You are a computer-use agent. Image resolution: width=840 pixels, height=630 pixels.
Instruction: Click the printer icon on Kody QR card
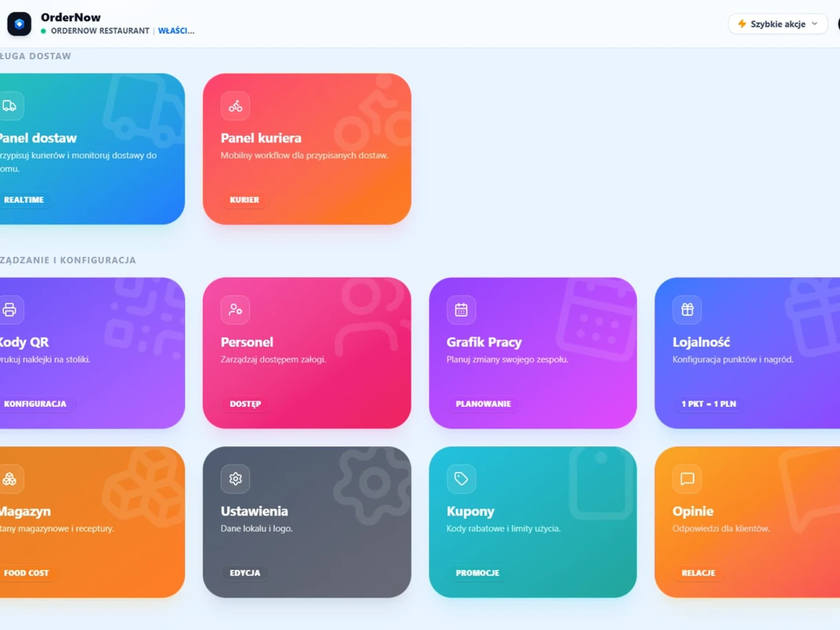pos(9,310)
